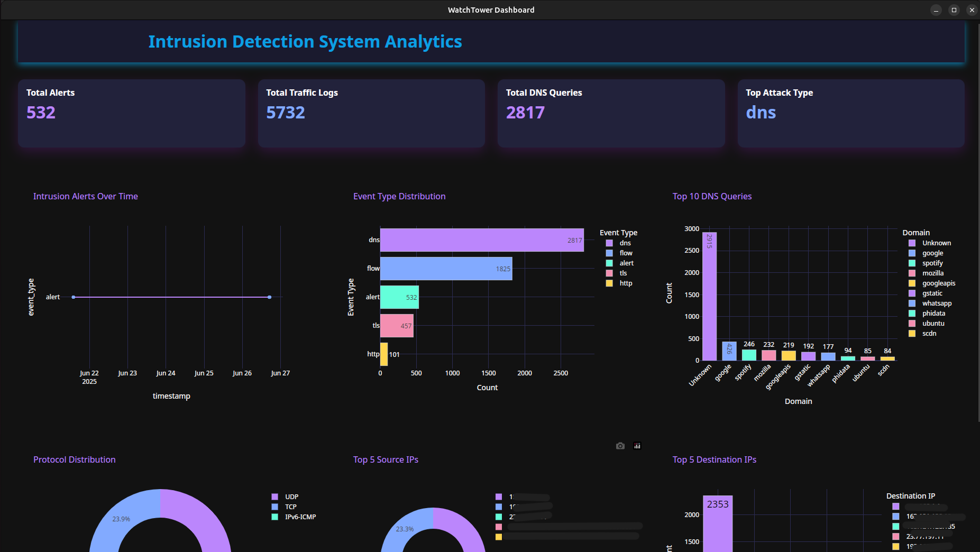Click the Plotly logo icon
This screenshot has height=552, width=980.
[637, 446]
